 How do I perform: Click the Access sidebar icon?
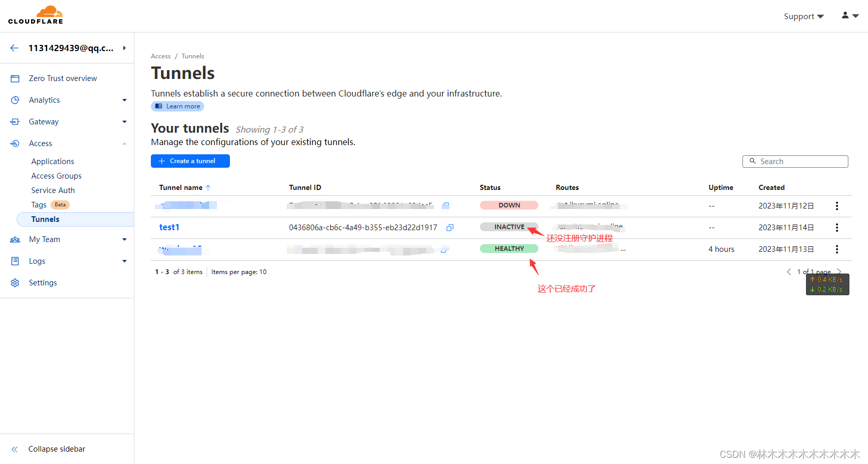tap(15, 143)
